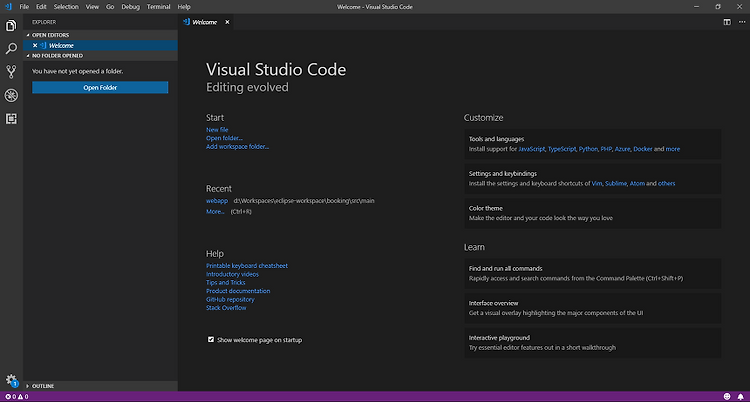Screen dimensions: 750x402
Task: Open the Terminal menu
Action: [159, 7]
